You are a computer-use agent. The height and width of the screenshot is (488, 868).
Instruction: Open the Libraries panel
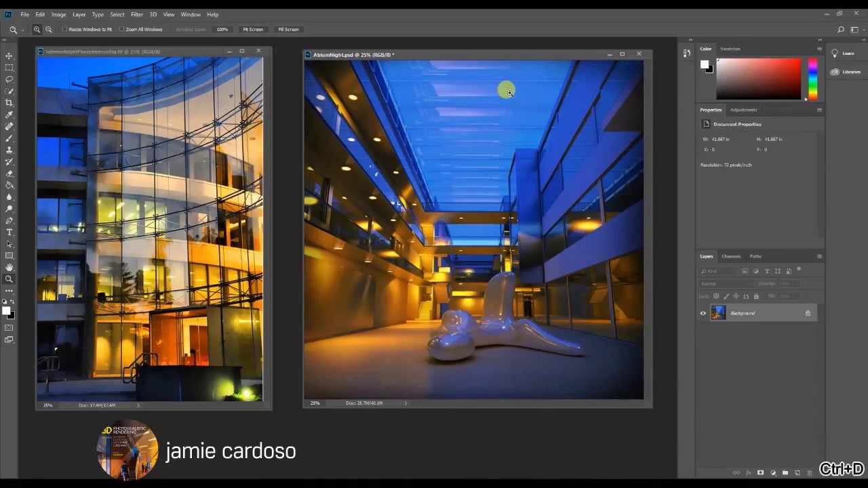tap(846, 72)
